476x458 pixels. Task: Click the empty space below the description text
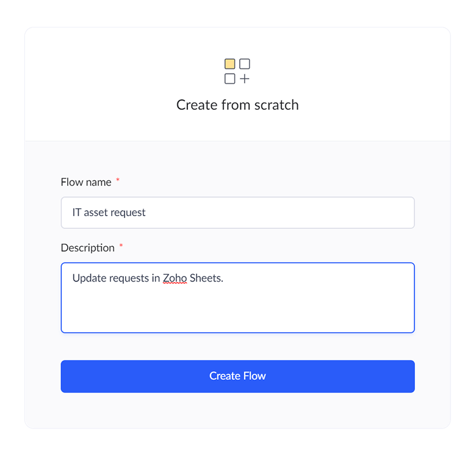[x=238, y=310]
